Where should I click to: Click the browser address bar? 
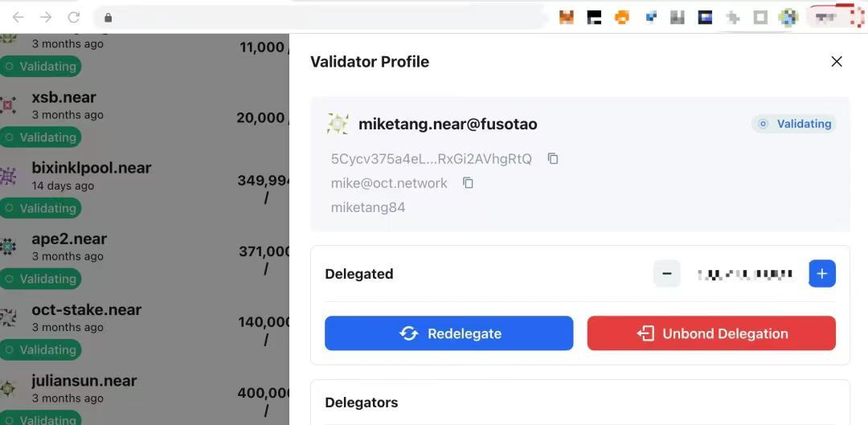click(x=321, y=18)
